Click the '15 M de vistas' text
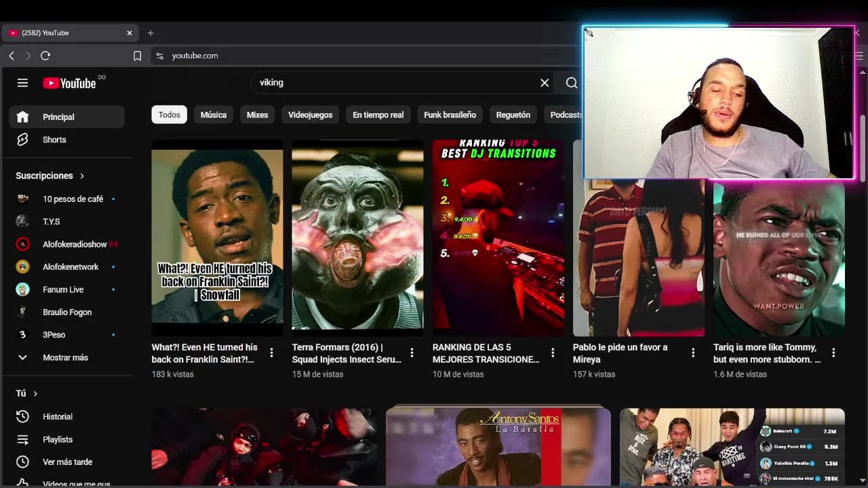The image size is (868, 488). [x=317, y=374]
